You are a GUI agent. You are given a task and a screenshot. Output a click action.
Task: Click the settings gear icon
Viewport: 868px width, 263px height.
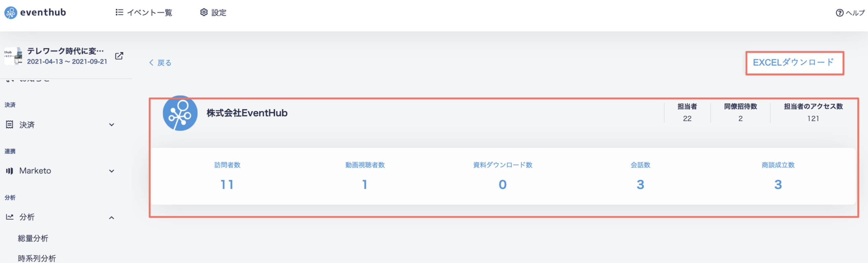pos(204,13)
